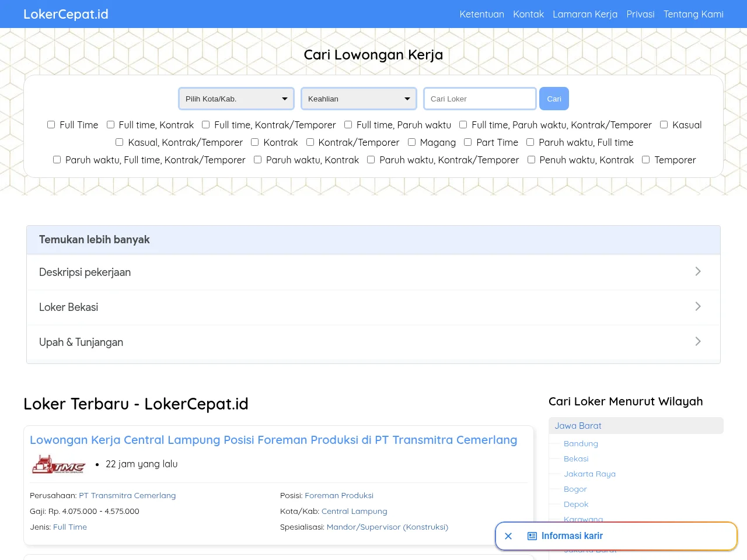
Task: Open the Privasi menu item
Action: click(x=640, y=14)
